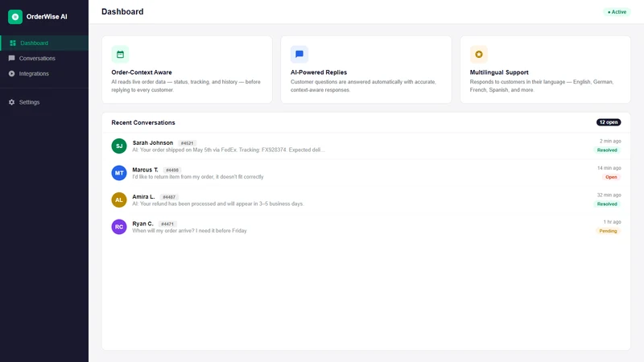Go to Dashboard in the sidebar
644x362 pixels.
(44, 43)
